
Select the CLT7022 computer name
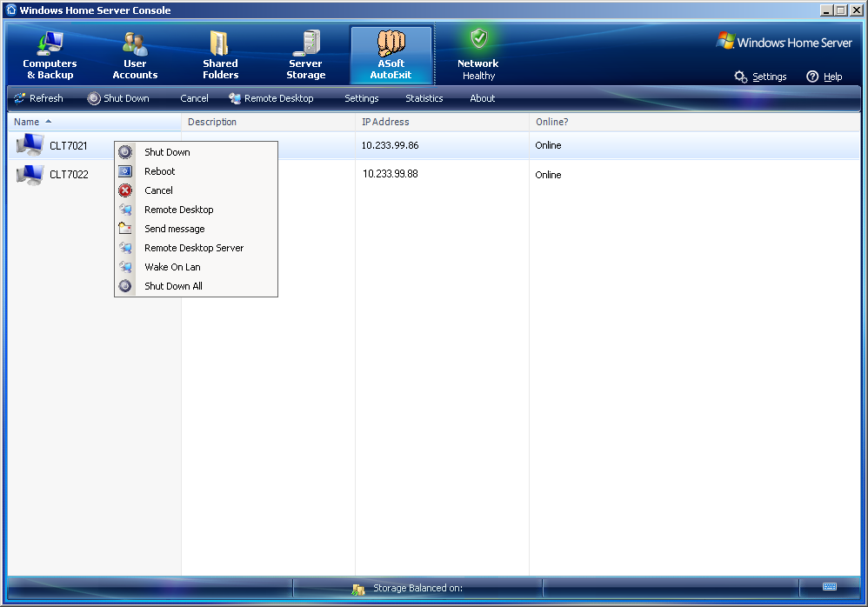pyautogui.click(x=70, y=175)
